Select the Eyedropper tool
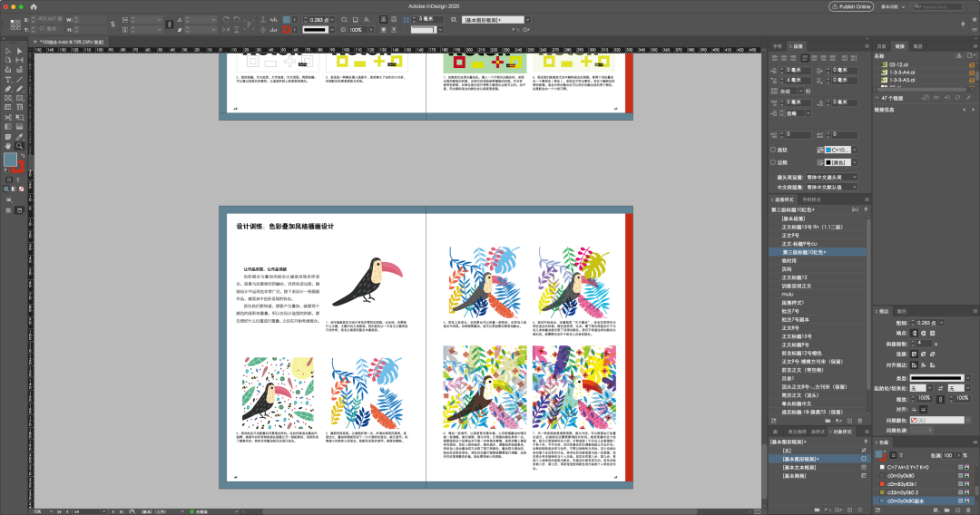This screenshot has height=515, width=980. (19, 137)
